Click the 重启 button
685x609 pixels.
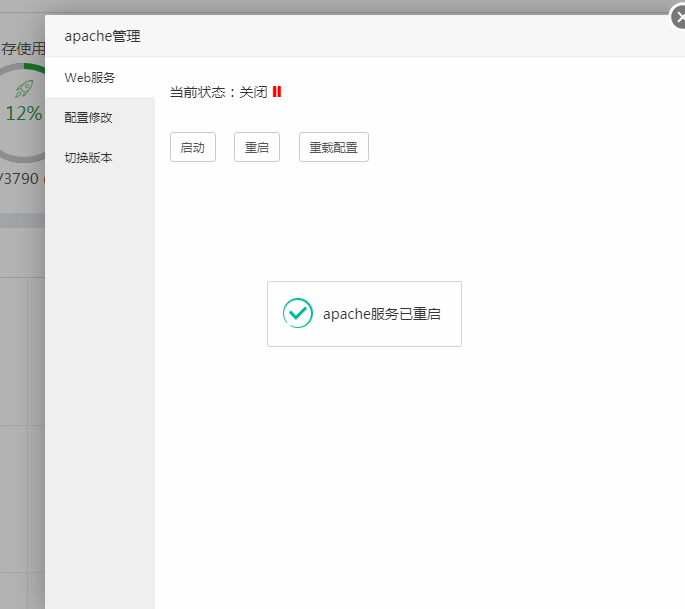click(257, 147)
